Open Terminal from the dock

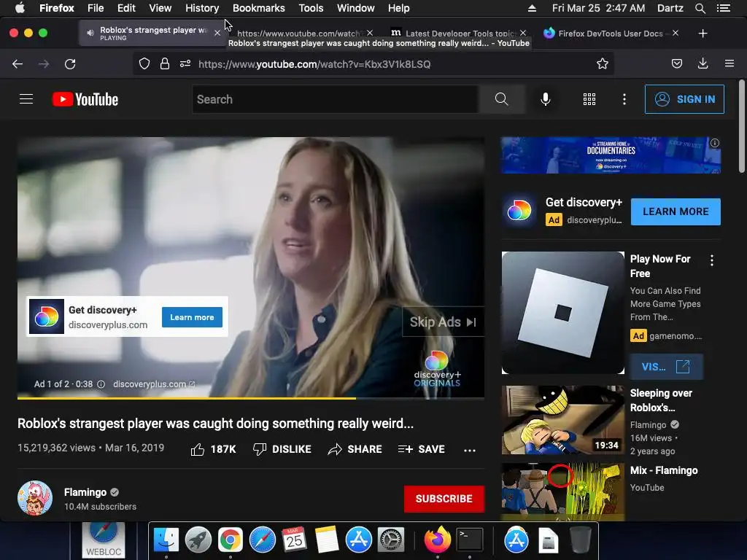(470, 540)
